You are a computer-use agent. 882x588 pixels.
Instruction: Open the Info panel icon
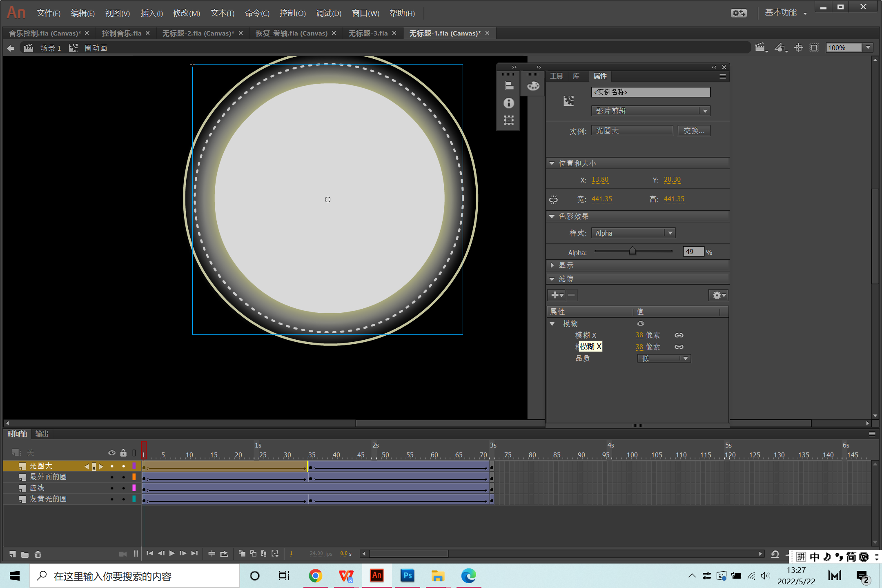[509, 103]
